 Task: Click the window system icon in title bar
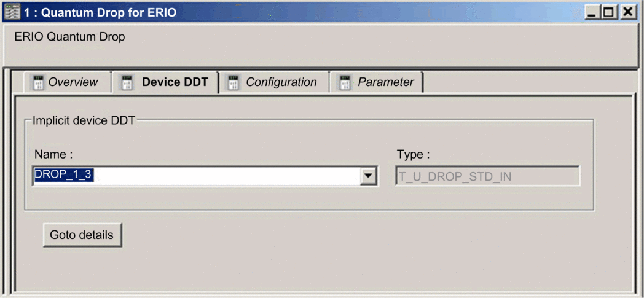(12, 12)
